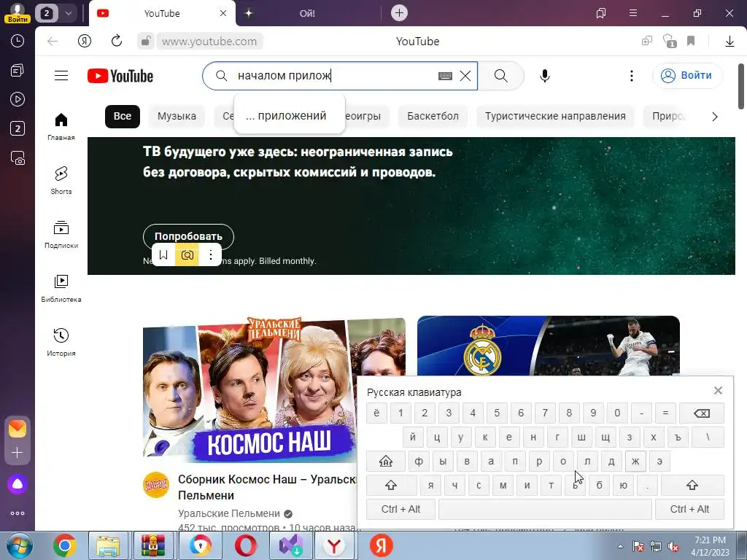Image resolution: width=747 pixels, height=560 pixels.
Task: Open the screenshot tool in browser sidebar
Action: [18, 158]
